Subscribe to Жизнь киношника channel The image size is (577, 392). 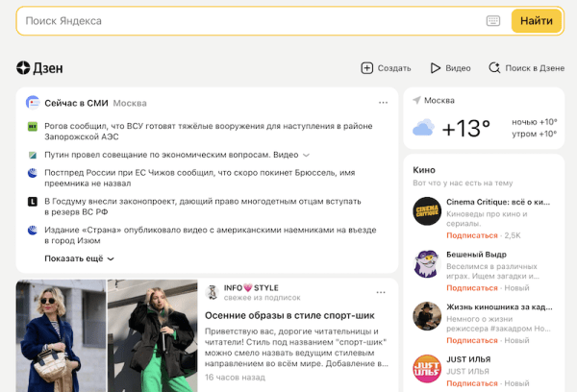472,340
